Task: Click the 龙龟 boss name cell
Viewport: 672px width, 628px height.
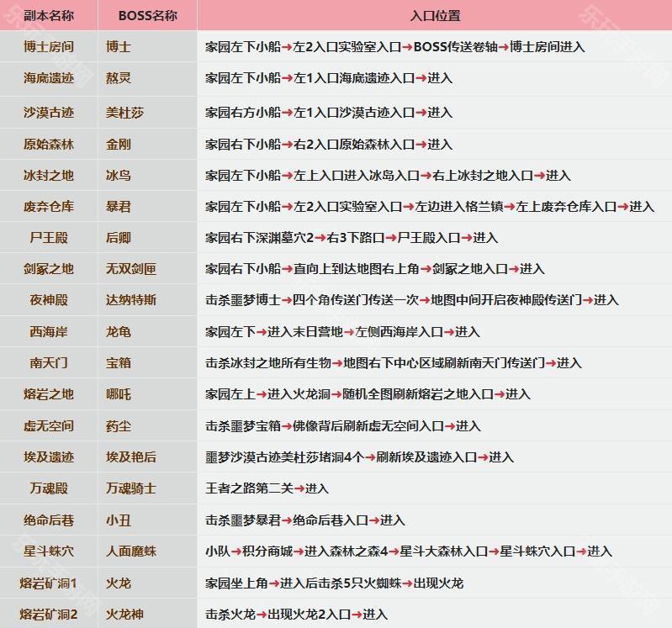Action: tap(119, 332)
